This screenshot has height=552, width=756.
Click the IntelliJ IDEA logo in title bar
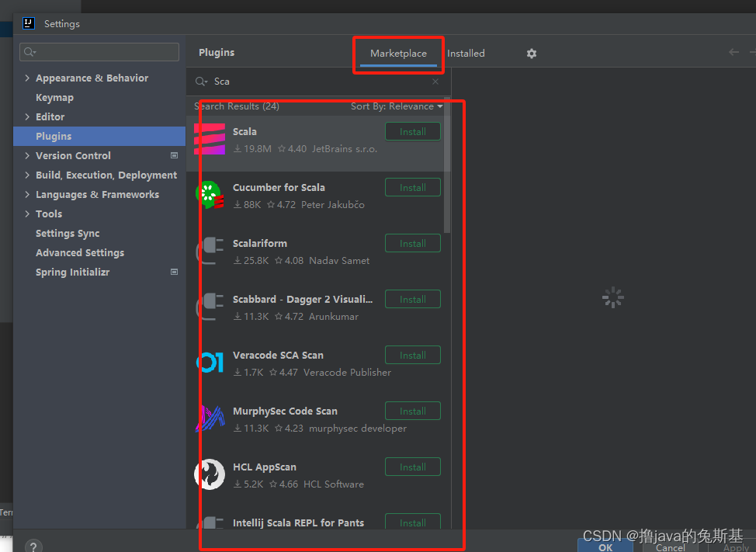click(29, 23)
